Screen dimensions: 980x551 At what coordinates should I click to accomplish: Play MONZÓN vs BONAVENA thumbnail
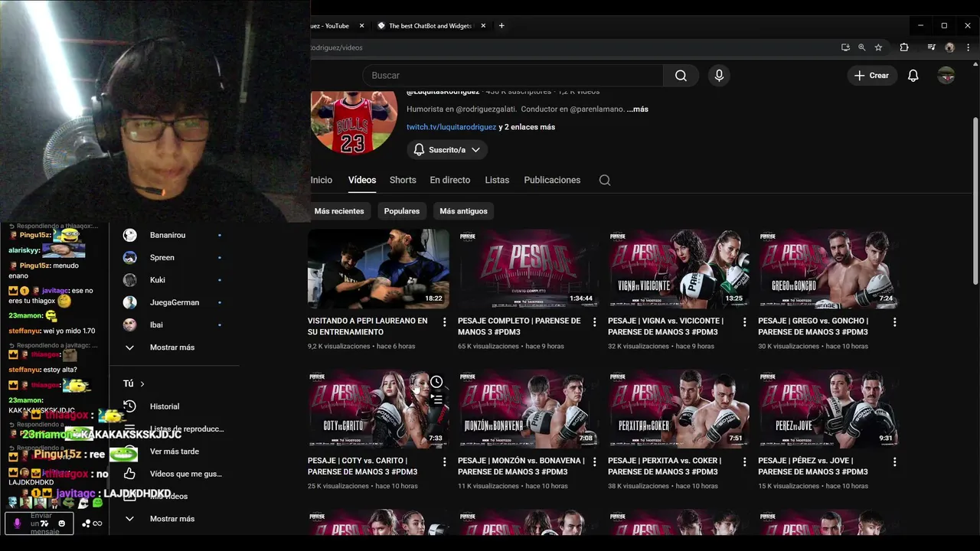click(x=528, y=409)
